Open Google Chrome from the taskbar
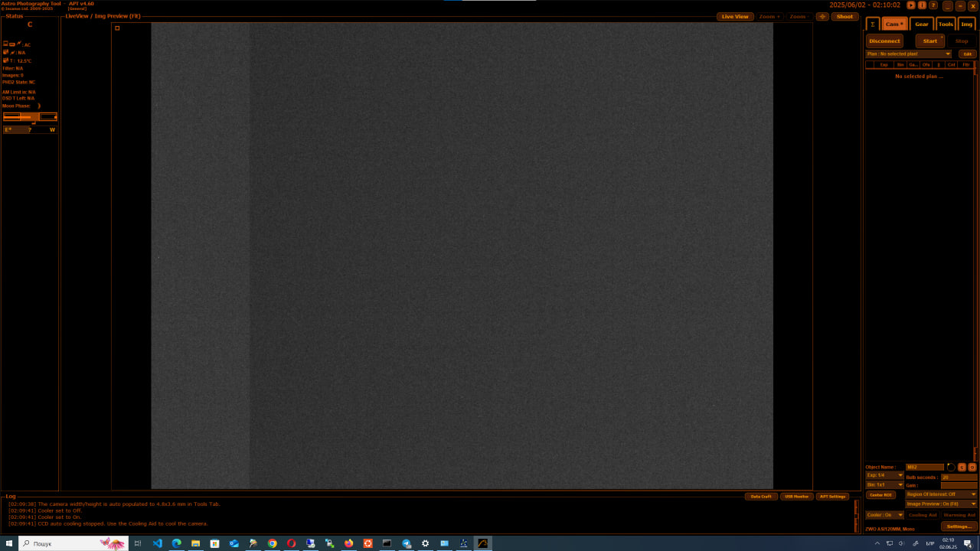 pyautogui.click(x=272, y=543)
